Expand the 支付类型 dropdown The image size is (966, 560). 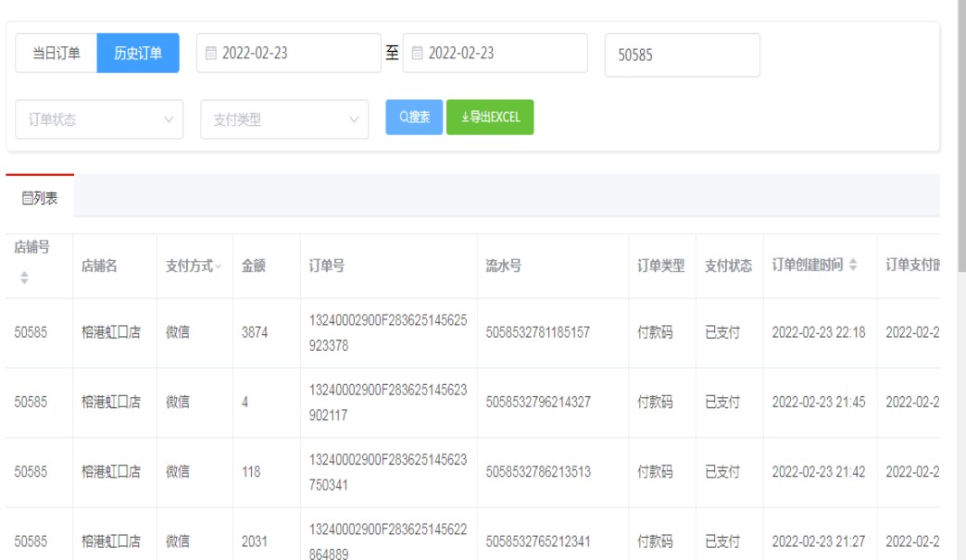[x=283, y=119]
